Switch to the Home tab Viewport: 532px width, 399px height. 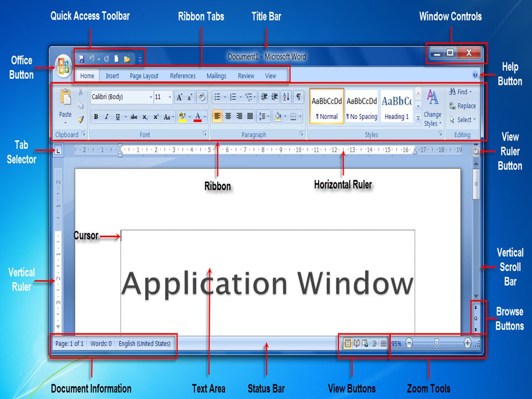[87, 76]
